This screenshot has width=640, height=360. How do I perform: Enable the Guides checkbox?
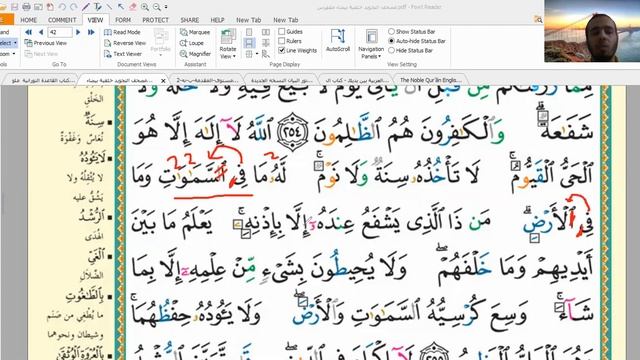pyautogui.click(x=282, y=31)
